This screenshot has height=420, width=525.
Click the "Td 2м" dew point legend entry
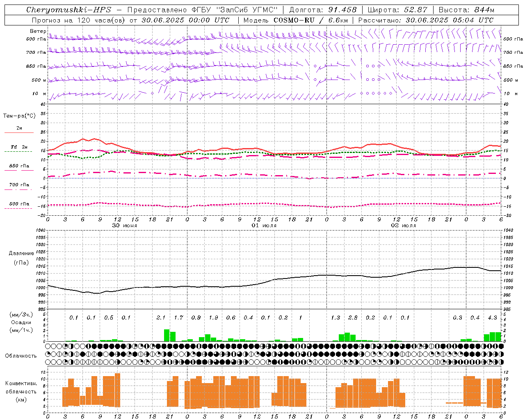(x=19, y=147)
